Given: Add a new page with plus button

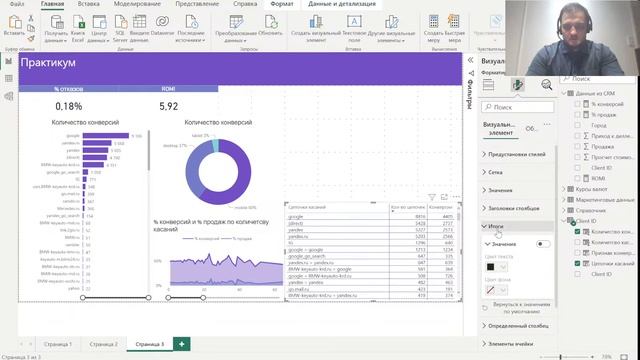Looking at the screenshot, I should point(182,344).
